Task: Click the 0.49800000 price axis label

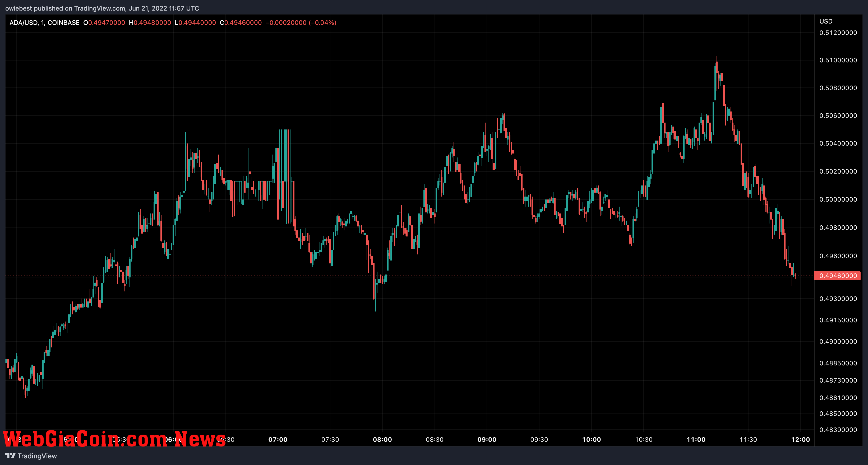Action: [838, 228]
